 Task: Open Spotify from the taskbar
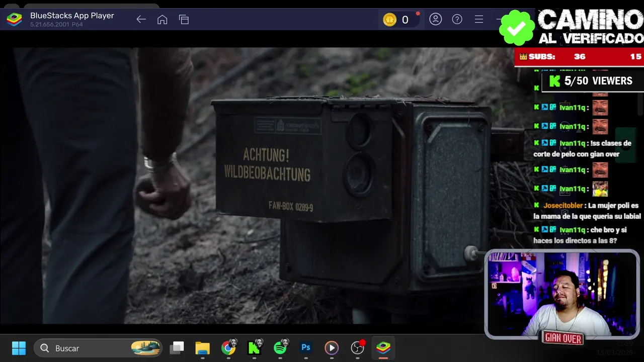click(280, 348)
